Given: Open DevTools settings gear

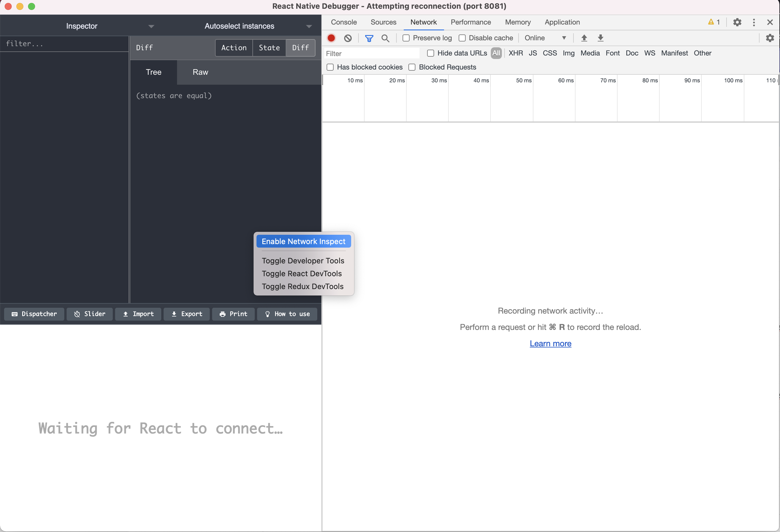Looking at the screenshot, I should (x=737, y=22).
